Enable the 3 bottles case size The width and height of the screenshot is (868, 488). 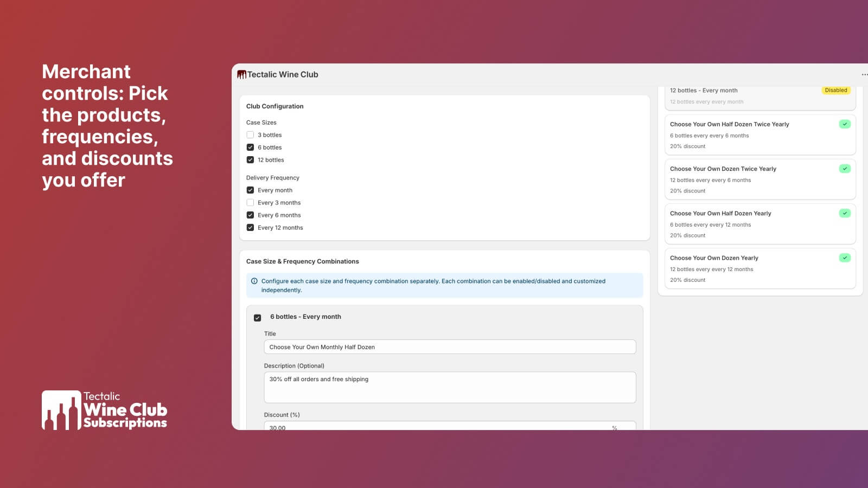pyautogui.click(x=250, y=135)
